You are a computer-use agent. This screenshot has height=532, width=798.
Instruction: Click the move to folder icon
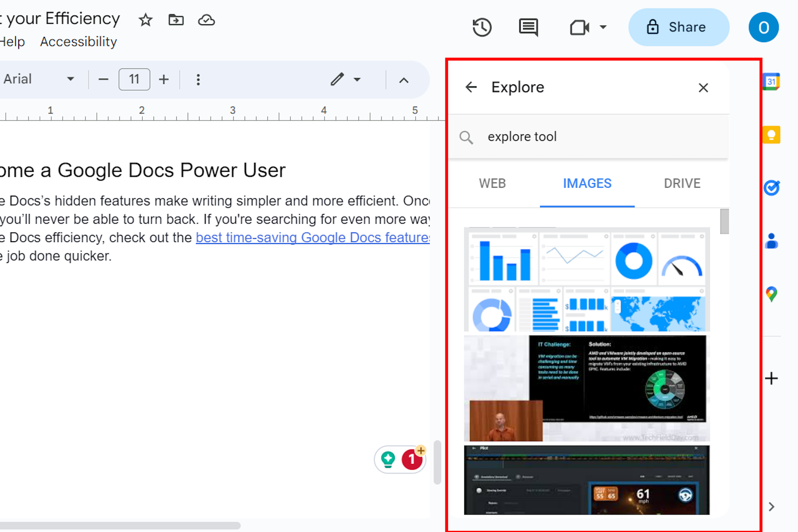tap(176, 20)
